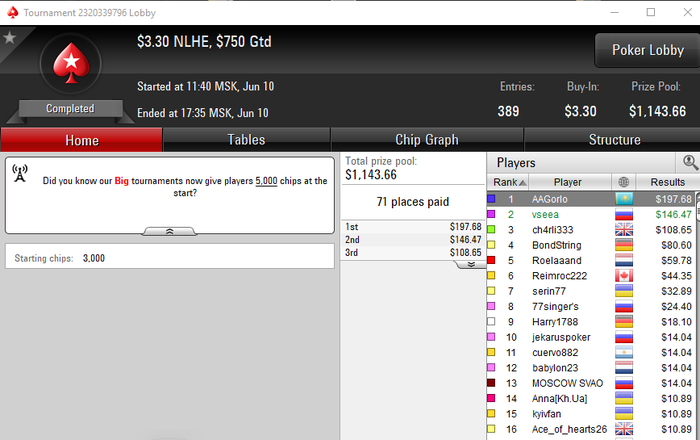This screenshot has width=700, height=440.
Task: Expand the prize payout list
Action: 471,265
